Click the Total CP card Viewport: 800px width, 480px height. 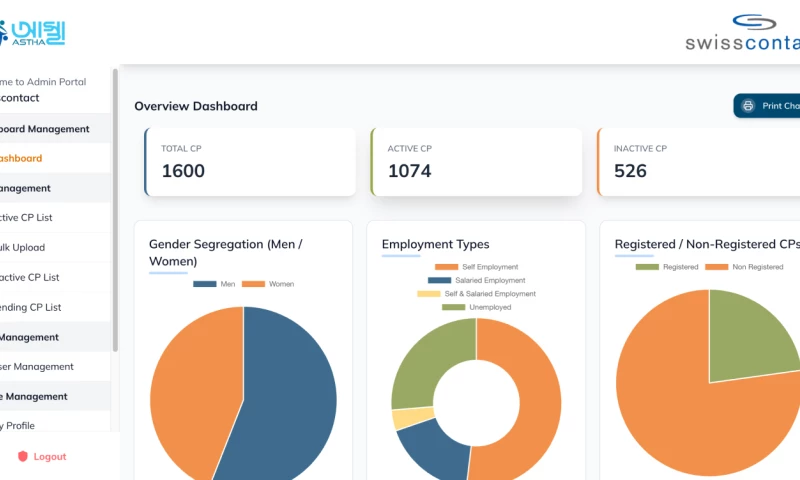pos(250,162)
